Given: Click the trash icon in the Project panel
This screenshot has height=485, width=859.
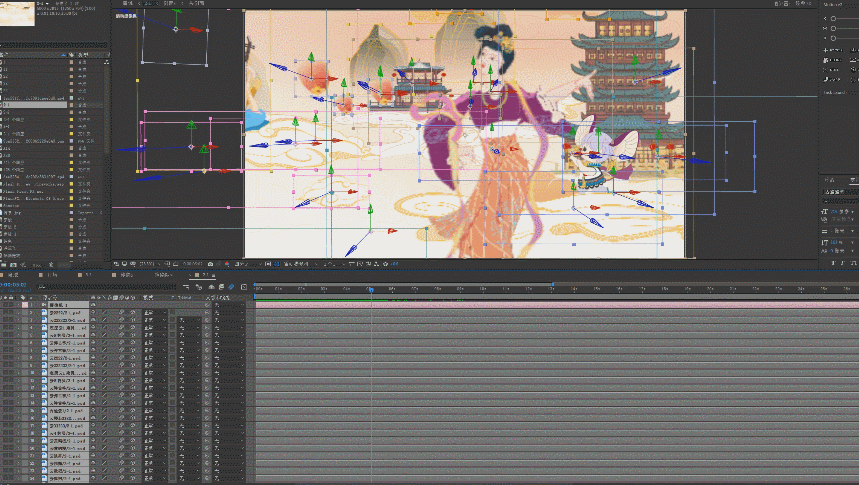Looking at the screenshot, I should (50, 265).
